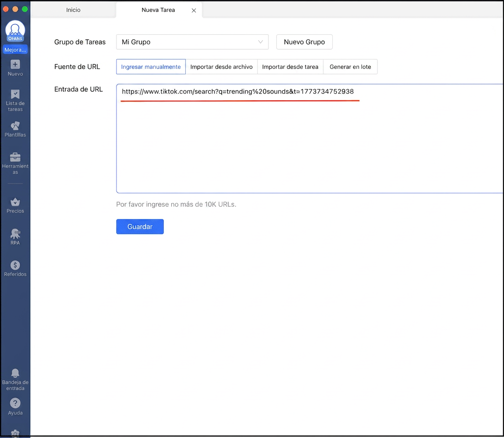Click the Nuevo Grupo button

pyautogui.click(x=304, y=42)
